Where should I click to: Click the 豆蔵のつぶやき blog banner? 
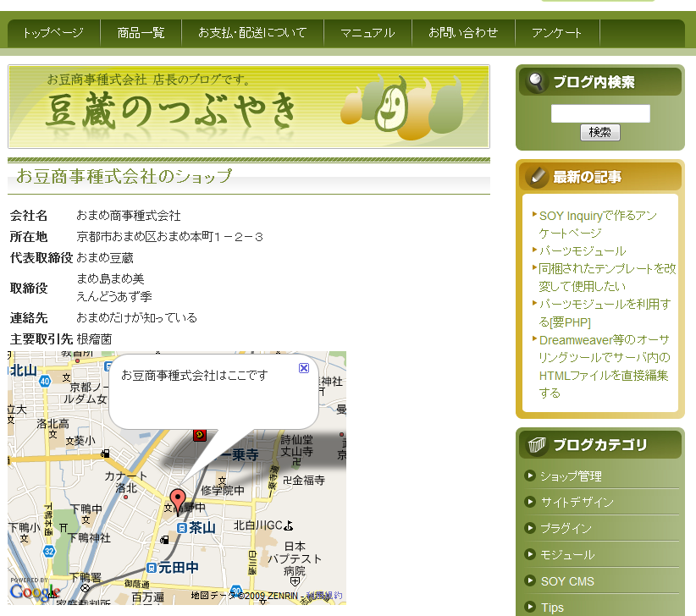(249, 107)
